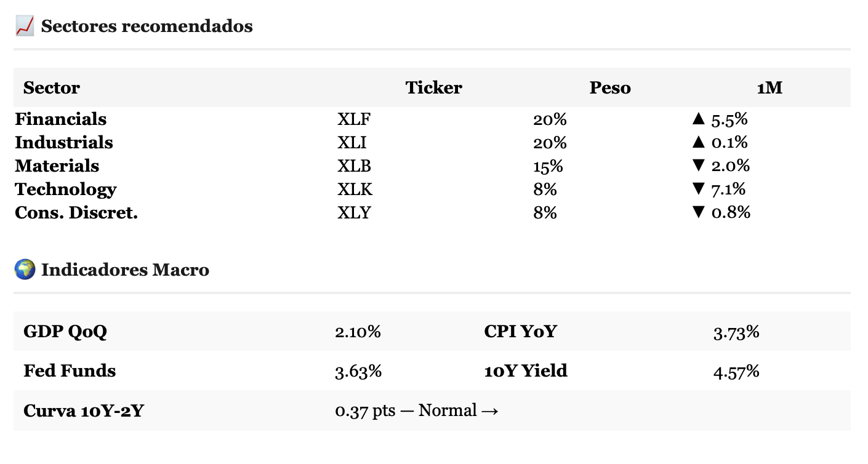The height and width of the screenshot is (464, 868).
Task: Click the GDP QoQ indicator label
Action: 65,332
